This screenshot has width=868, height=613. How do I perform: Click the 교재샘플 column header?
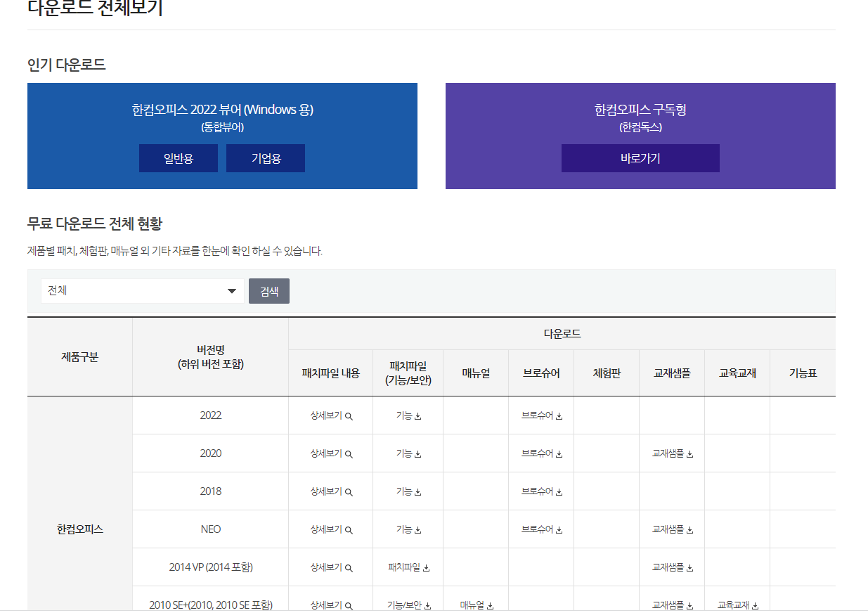pos(672,373)
